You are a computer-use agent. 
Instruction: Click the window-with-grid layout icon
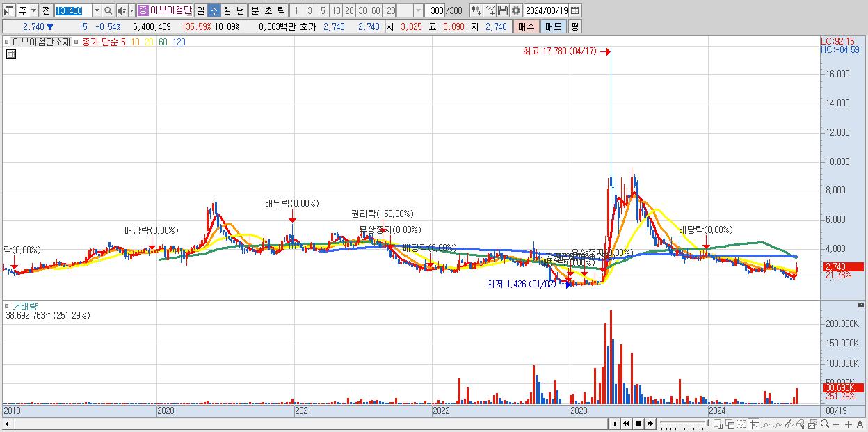point(718,424)
